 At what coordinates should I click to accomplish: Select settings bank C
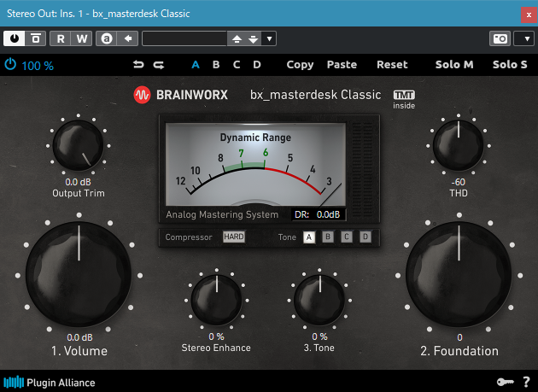click(237, 65)
